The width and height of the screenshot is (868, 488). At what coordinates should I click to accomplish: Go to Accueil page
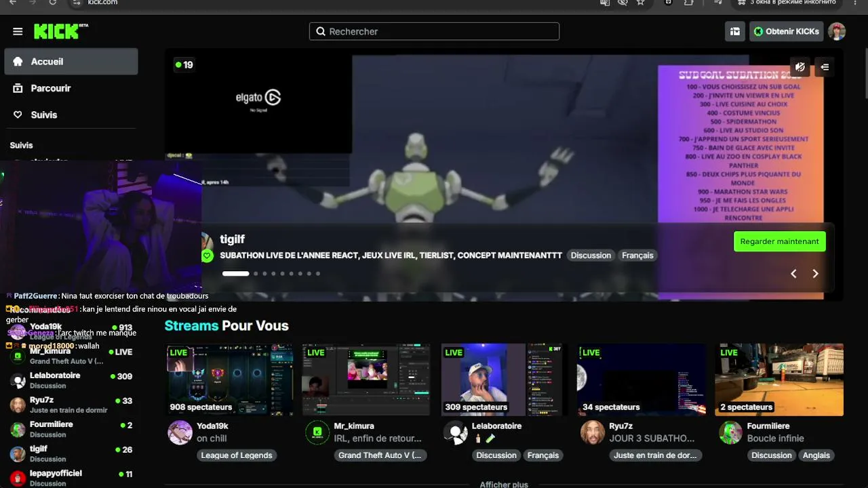click(x=71, y=62)
